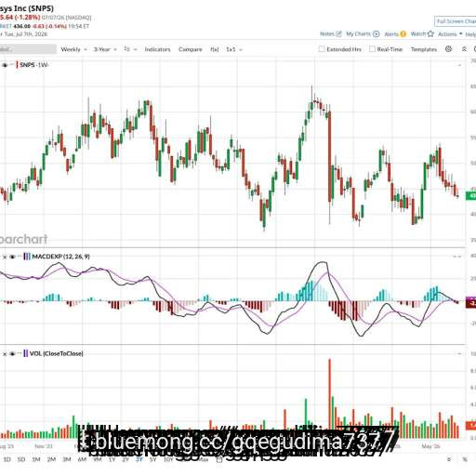Click the f(x) expressions tool
Image resolution: width=476 pixels, height=476 pixels.
[x=215, y=49]
